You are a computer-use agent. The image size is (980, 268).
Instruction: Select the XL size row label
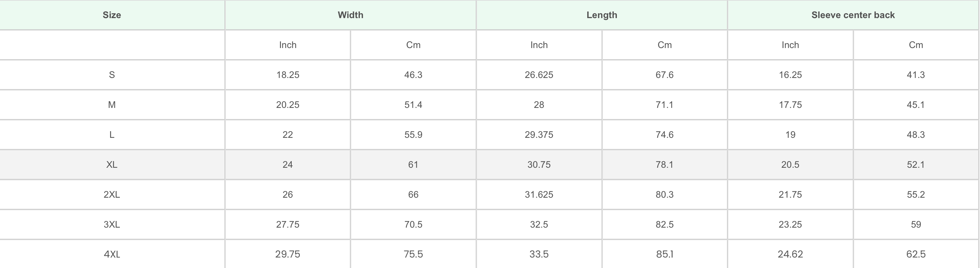coord(112,165)
